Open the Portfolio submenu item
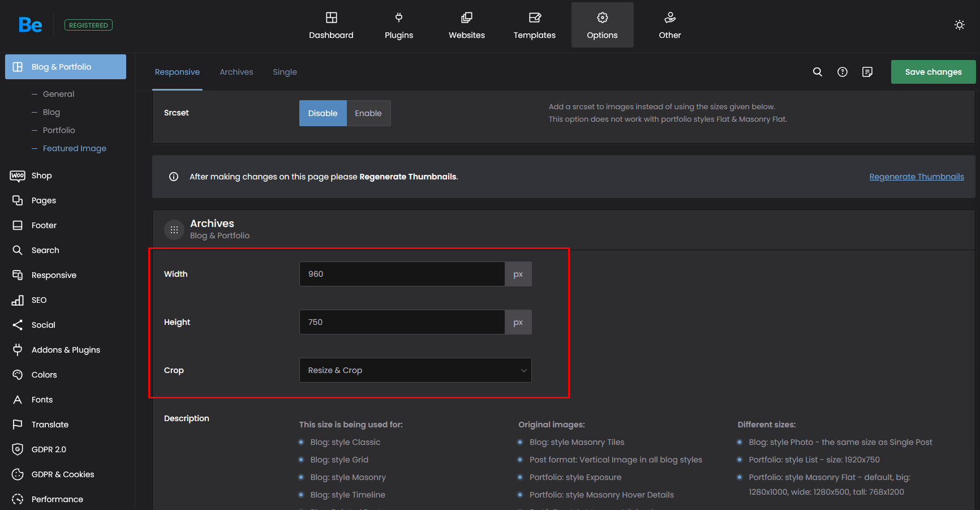The height and width of the screenshot is (510, 980). coord(59,130)
